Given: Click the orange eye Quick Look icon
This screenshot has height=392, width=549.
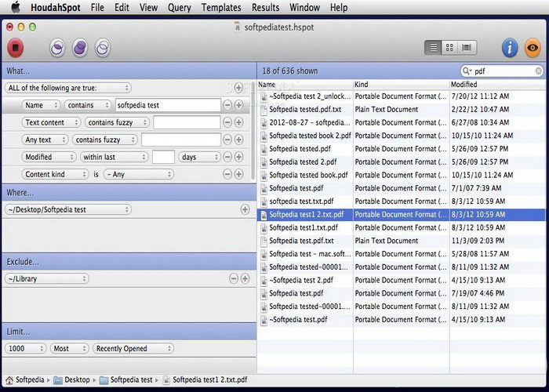Looking at the screenshot, I should tap(533, 48).
